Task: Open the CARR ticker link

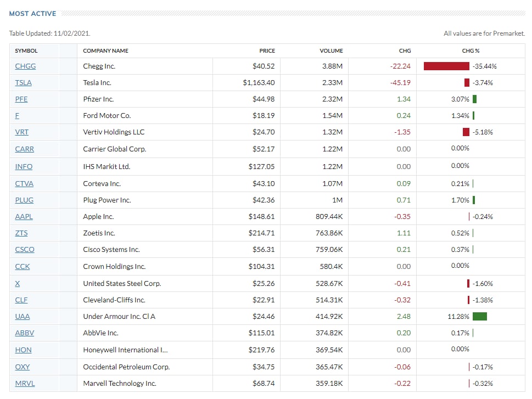Action: pyautogui.click(x=24, y=149)
